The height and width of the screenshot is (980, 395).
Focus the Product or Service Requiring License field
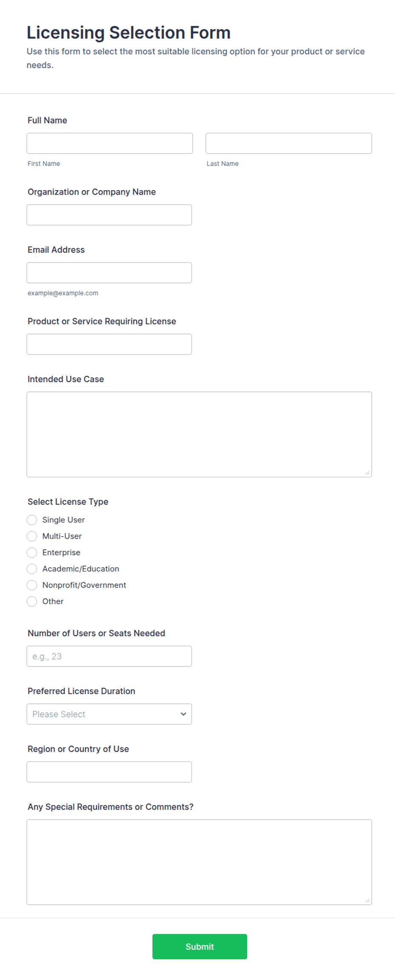pos(109,344)
